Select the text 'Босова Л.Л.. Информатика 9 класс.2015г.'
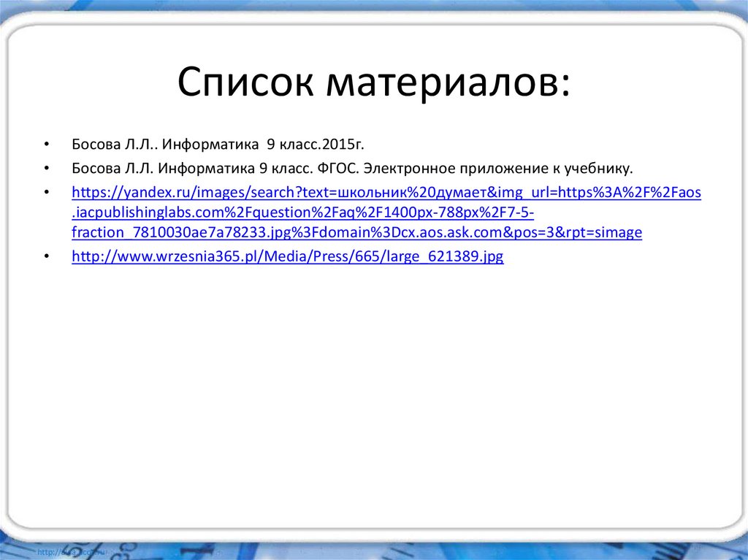The height and width of the screenshot is (560, 748). pyautogui.click(x=219, y=143)
